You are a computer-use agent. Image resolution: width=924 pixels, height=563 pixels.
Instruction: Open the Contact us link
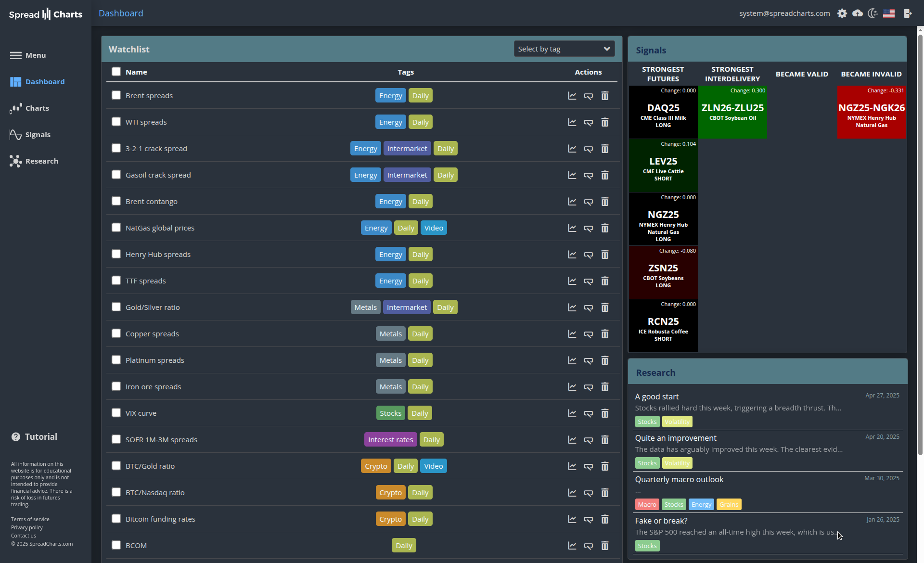[24, 536]
